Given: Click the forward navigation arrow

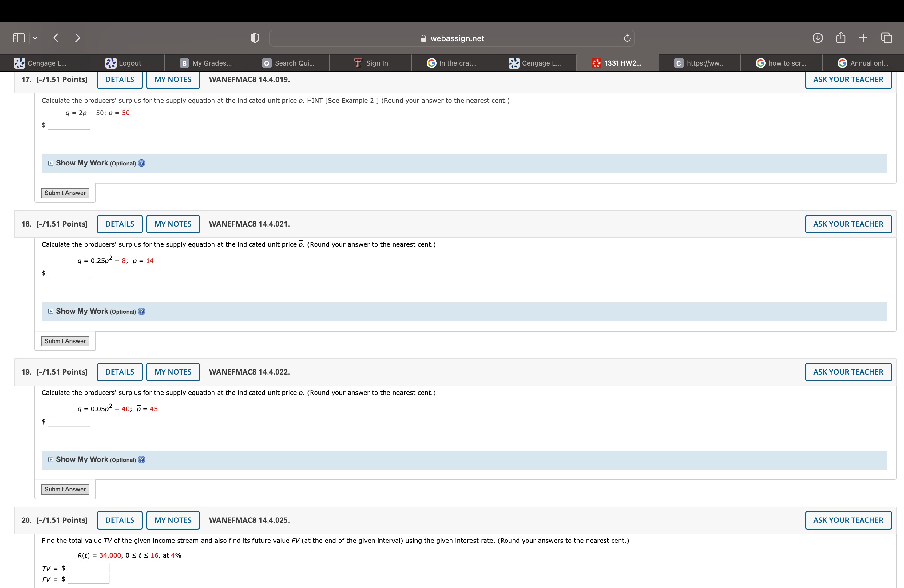Looking at the screenshot, I should click(78, 38).
